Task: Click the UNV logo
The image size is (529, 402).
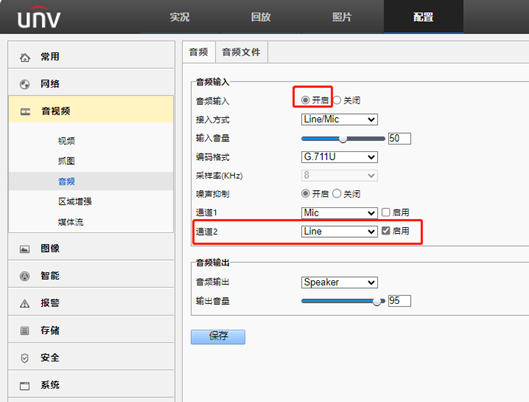Action: 39,17
